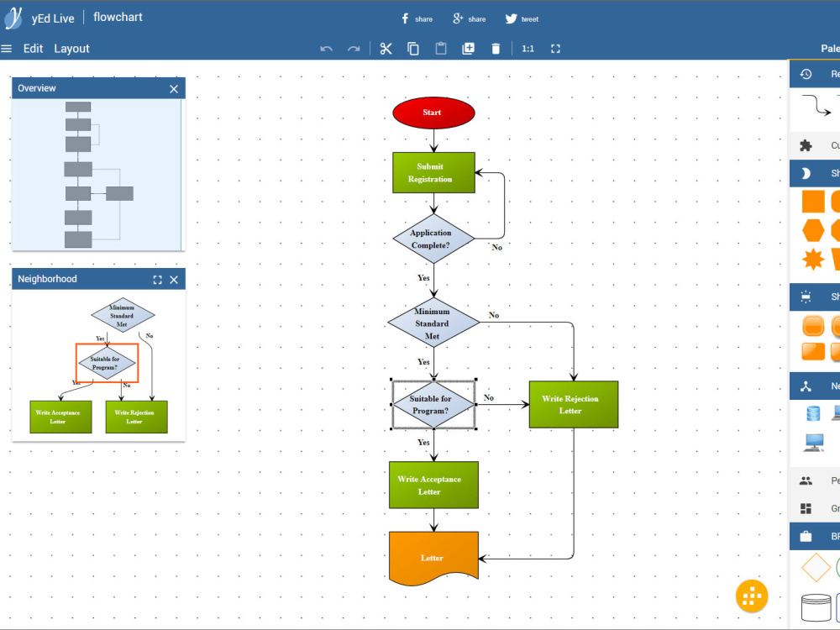Open the orange floating action button
This screenshot has height=630, width=840.
tap(752, 596)
